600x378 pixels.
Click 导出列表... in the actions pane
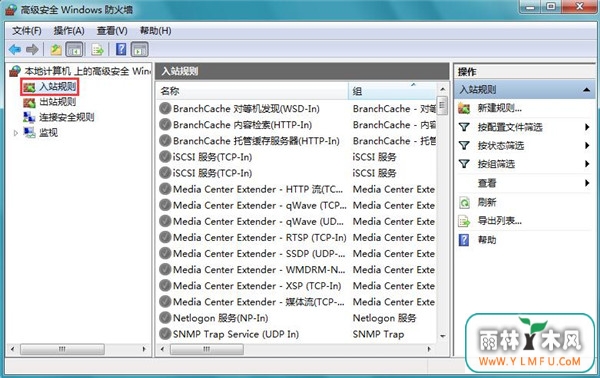point(499,221)
